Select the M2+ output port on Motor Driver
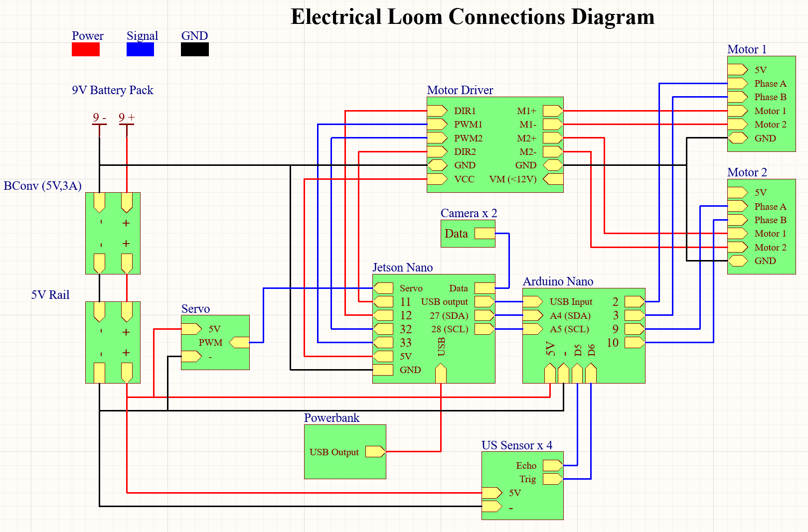 pyautogui.click(x=553, y=138)
